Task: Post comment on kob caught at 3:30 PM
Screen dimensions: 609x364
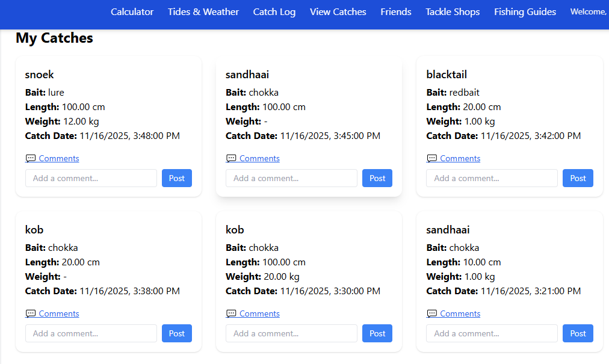Action: (377, 333)
